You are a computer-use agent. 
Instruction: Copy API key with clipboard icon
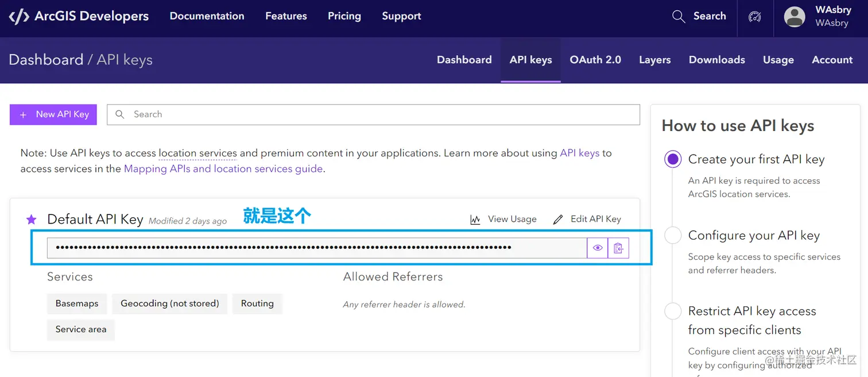point(618,248)
